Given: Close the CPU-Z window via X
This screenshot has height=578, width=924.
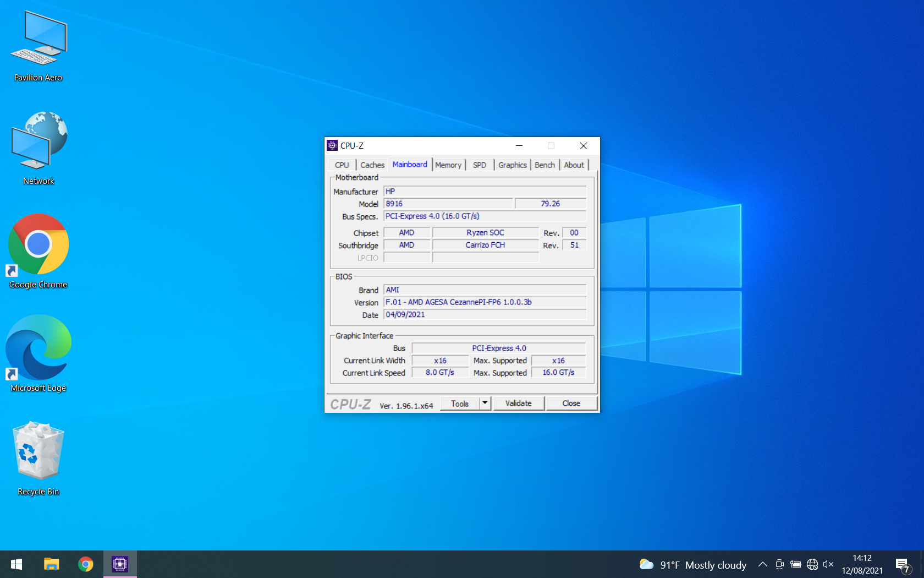Looking at the screenshot, I should pyautogui.click(x=584, y=146).
